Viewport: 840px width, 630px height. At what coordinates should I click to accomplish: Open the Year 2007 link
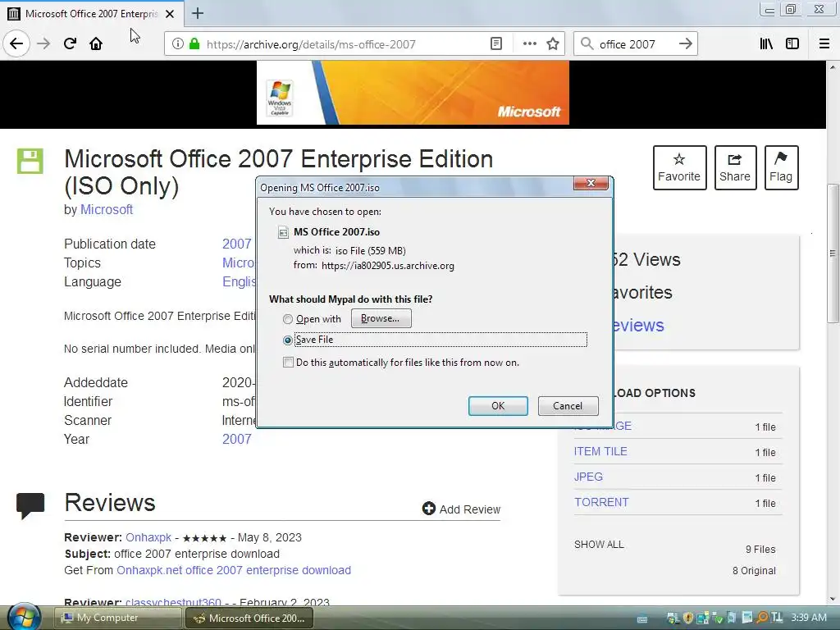[237, 439]
